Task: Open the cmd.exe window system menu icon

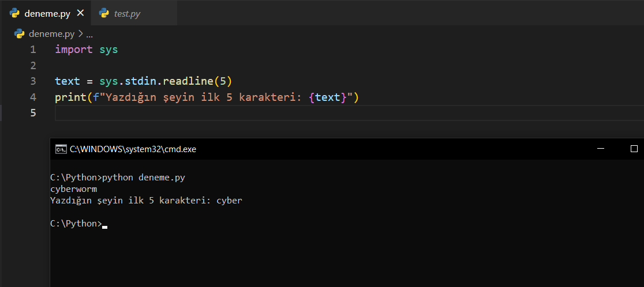Action: click(60, 149)
